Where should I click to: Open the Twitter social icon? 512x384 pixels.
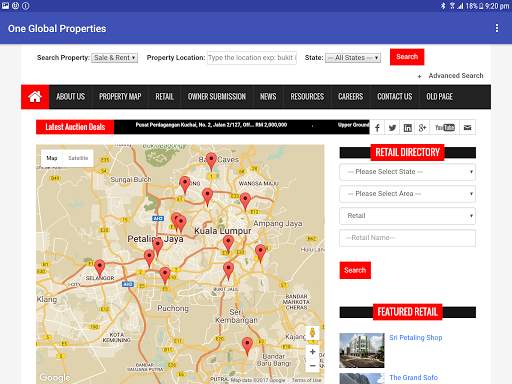[x=392, y=128]
